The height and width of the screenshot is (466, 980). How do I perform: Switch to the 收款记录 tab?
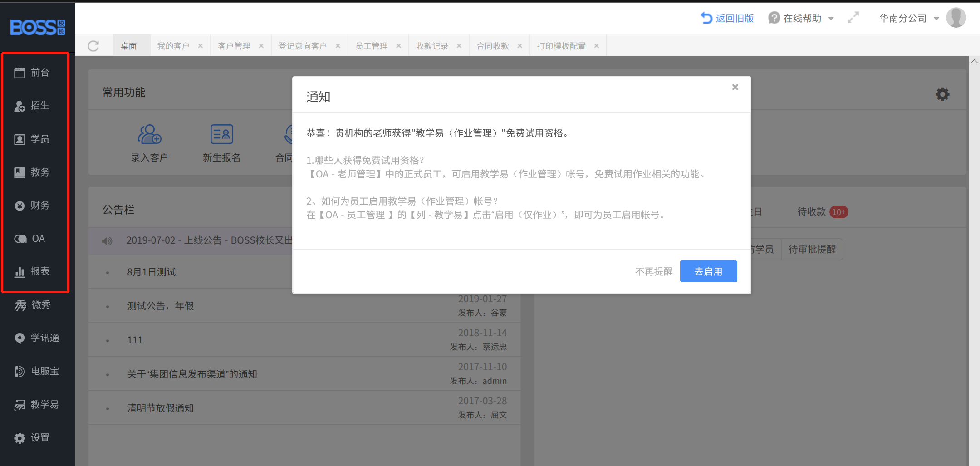(432, 46)
